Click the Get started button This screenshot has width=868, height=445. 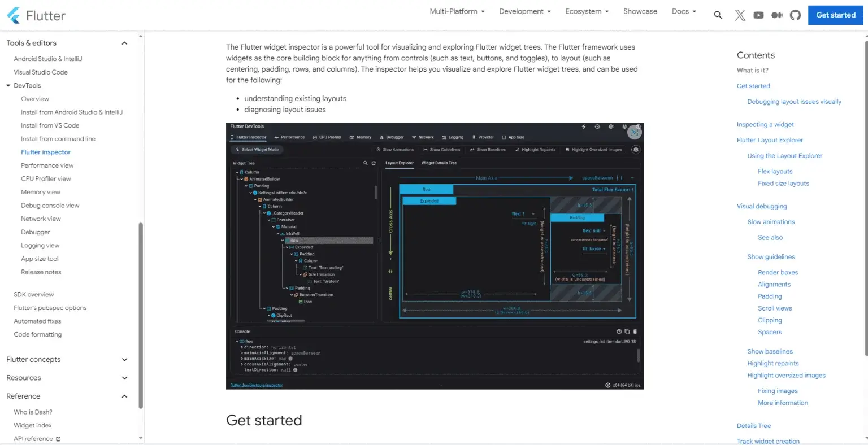coord(835,15)
